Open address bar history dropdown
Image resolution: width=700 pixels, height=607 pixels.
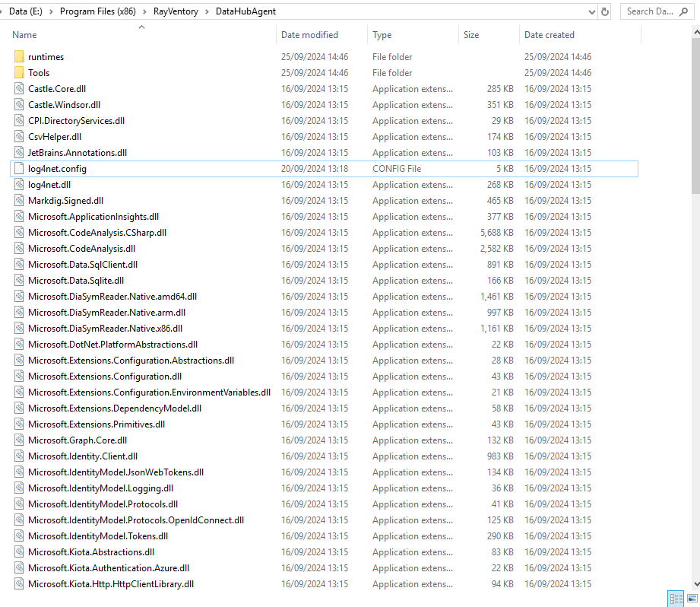click(592, 12)
